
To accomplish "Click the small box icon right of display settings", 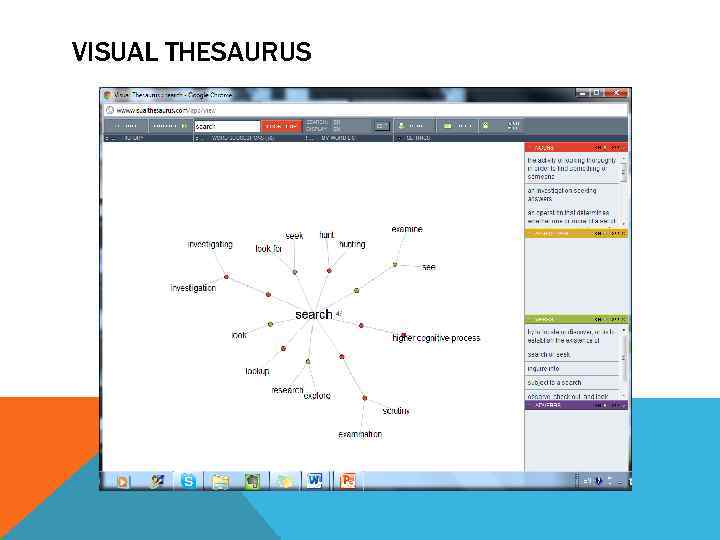I will click(381, 126).
